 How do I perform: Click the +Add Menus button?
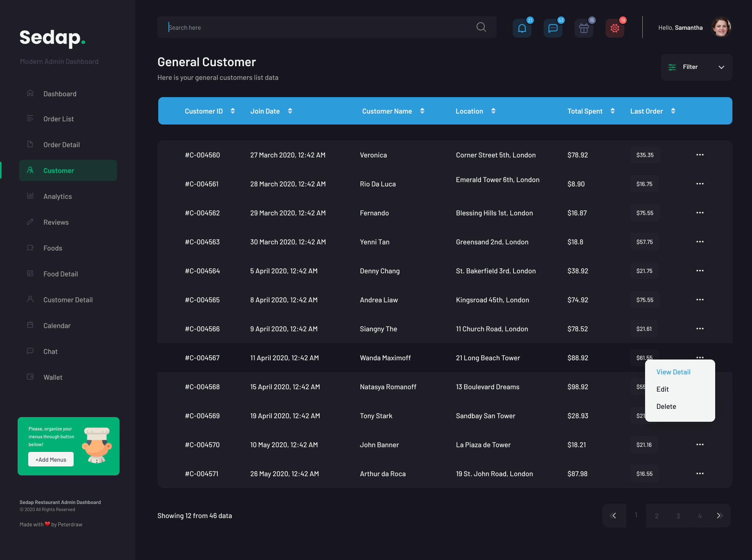tap(51, 459)
